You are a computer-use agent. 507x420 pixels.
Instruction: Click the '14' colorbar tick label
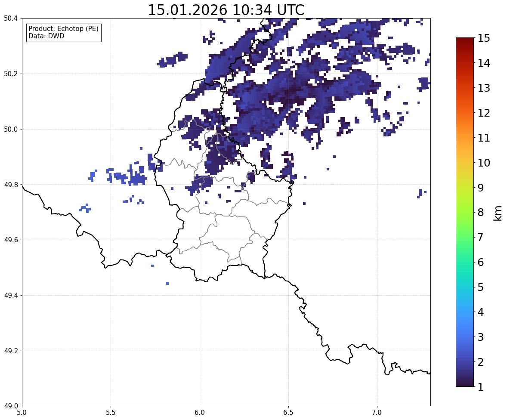pos(484,63)
